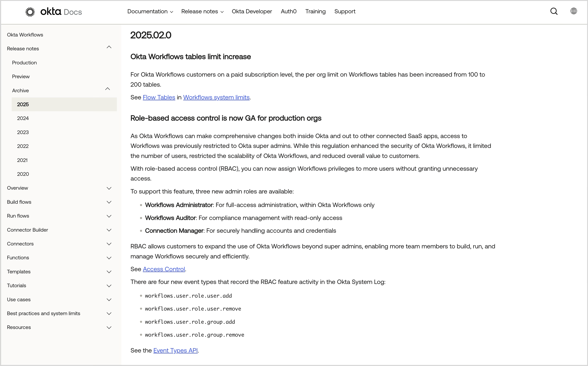Image resolution: width=588 pixels, height=366 pixels.
Task: Open the Documentation dropdown menu
Action: click(150, 11)
